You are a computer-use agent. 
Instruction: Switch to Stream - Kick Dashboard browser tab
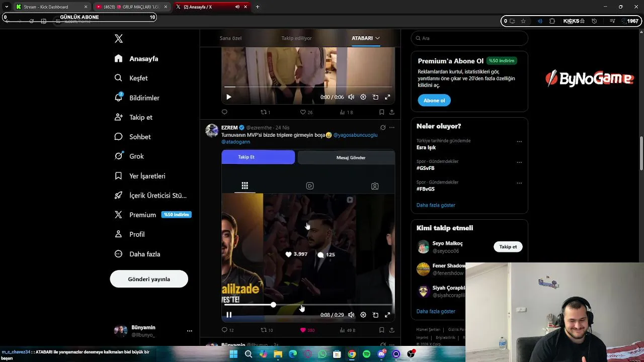[x=51, y=7]
